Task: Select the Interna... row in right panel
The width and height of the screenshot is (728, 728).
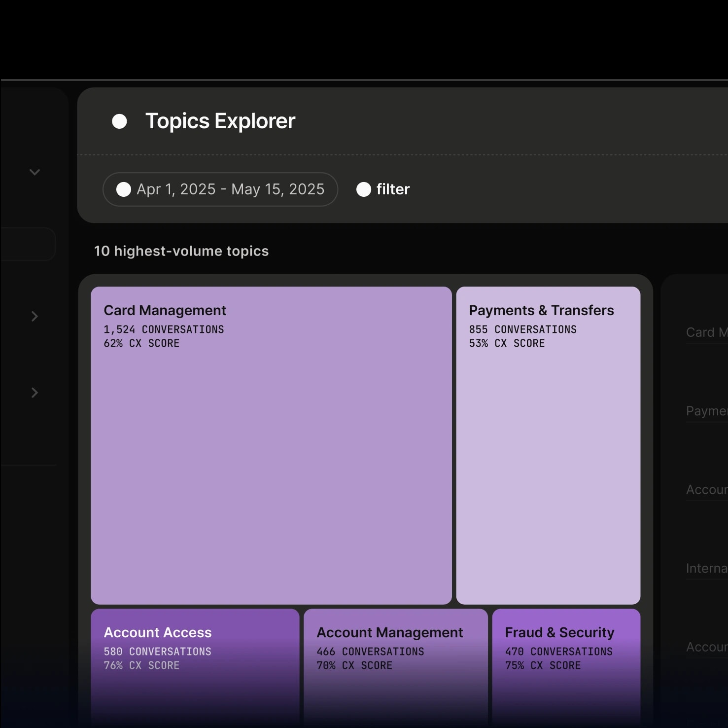Action: pyautogui.click(x=707, y=568)
